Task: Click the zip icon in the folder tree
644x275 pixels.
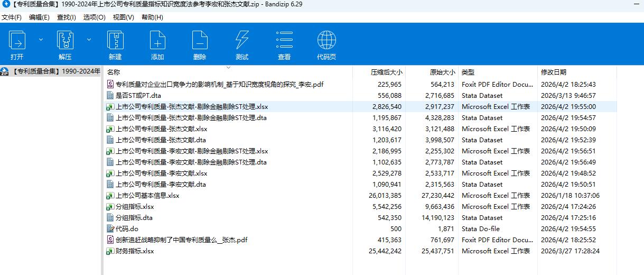Action: [5, 71]
